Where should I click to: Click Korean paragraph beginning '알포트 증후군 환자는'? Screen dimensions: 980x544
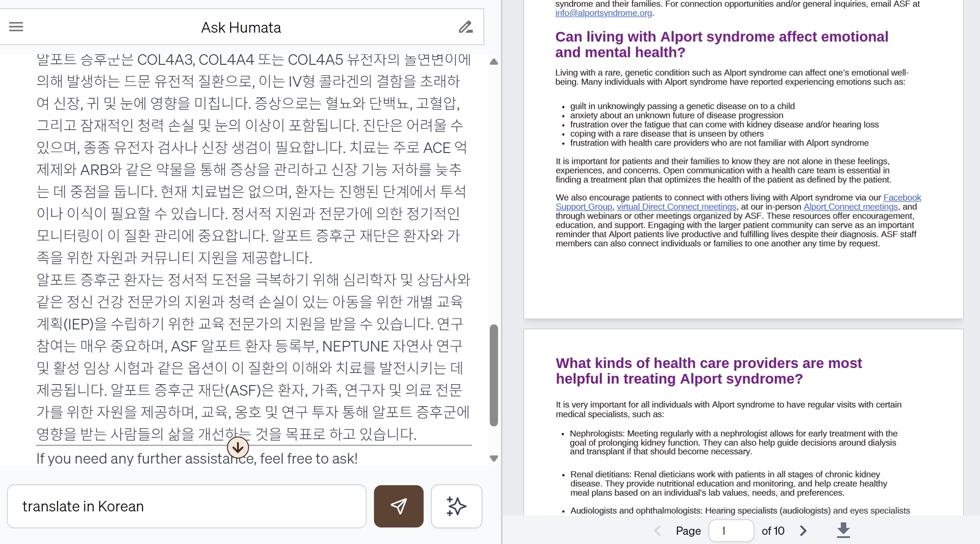click(x=253, y=357)
